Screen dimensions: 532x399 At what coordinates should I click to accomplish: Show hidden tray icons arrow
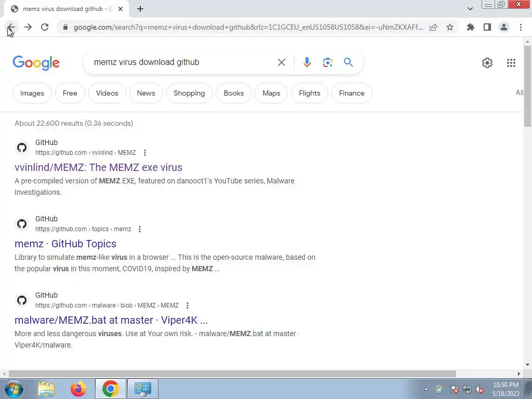pyautogui.click(x=426, y=389)
